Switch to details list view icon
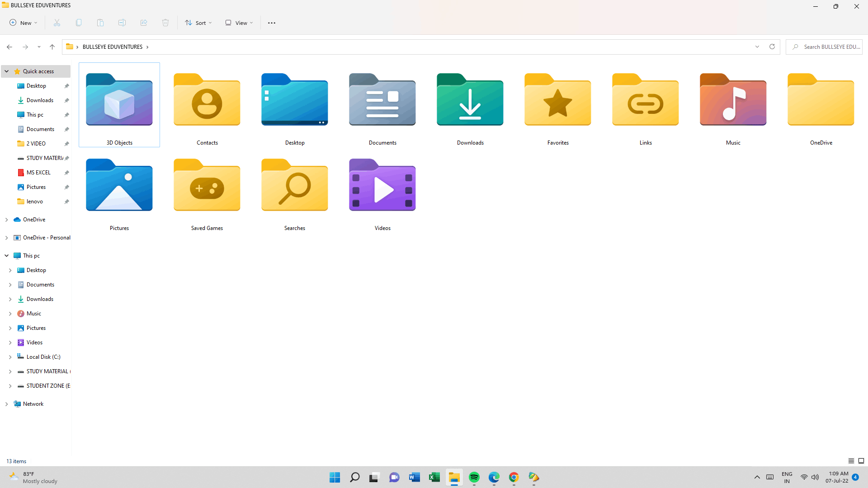868x488 pixels. click(851, 461)
